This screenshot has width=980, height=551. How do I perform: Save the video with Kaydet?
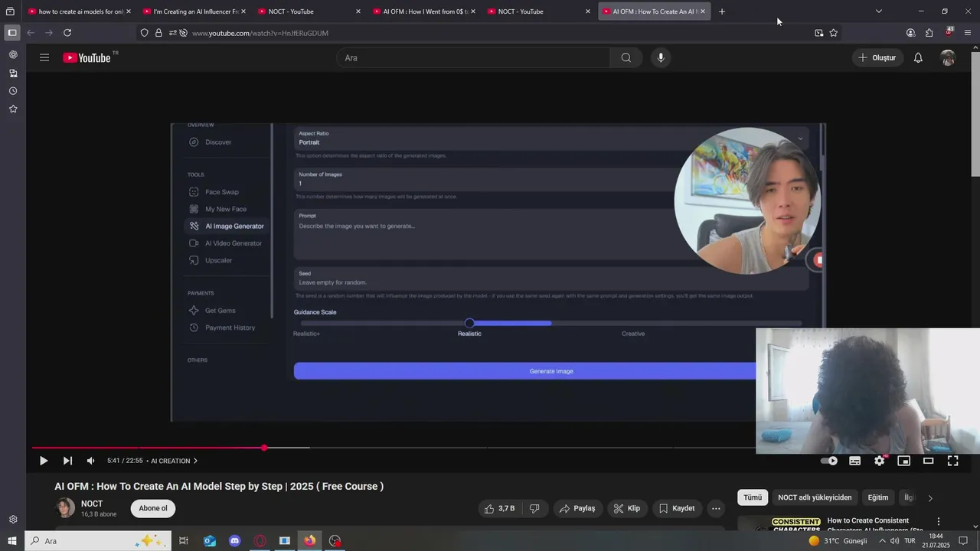(x=677, y=508)
